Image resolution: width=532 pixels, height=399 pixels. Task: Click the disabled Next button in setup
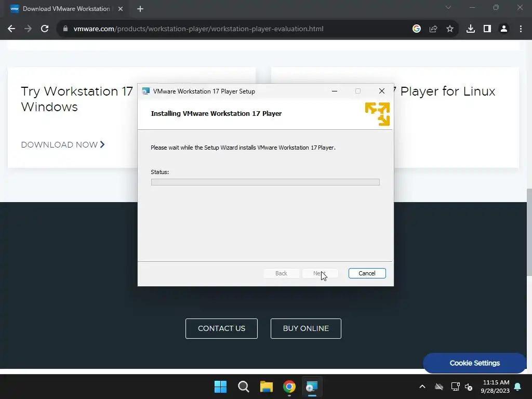coord(320,273)
